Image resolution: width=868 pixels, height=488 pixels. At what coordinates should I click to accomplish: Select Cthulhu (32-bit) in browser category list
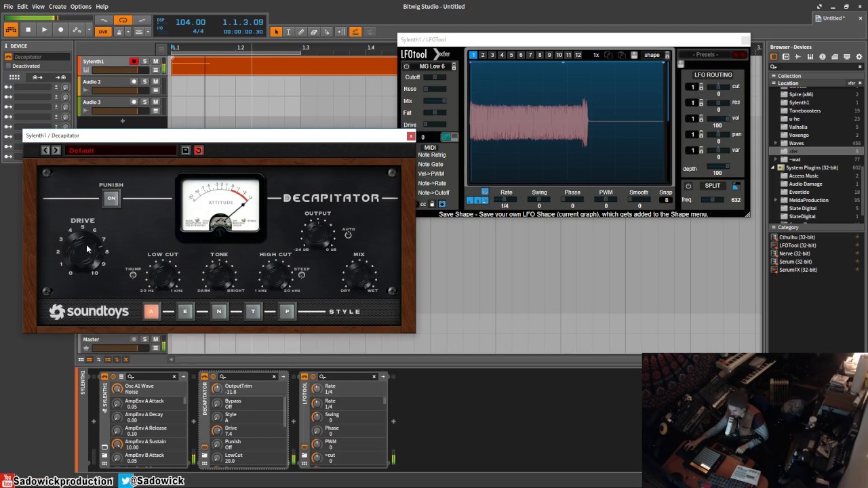(x=797, y=237)
